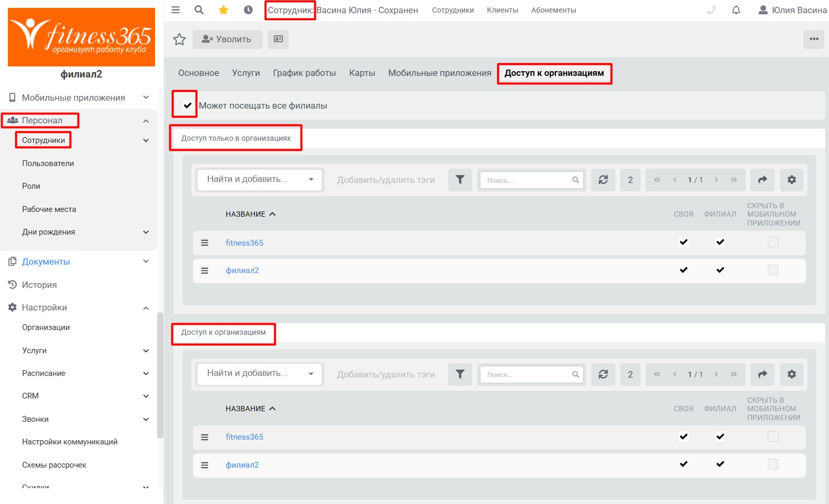Screen dimensions: 829x504
Task: Open notifications bell
Action: [736, 10]
